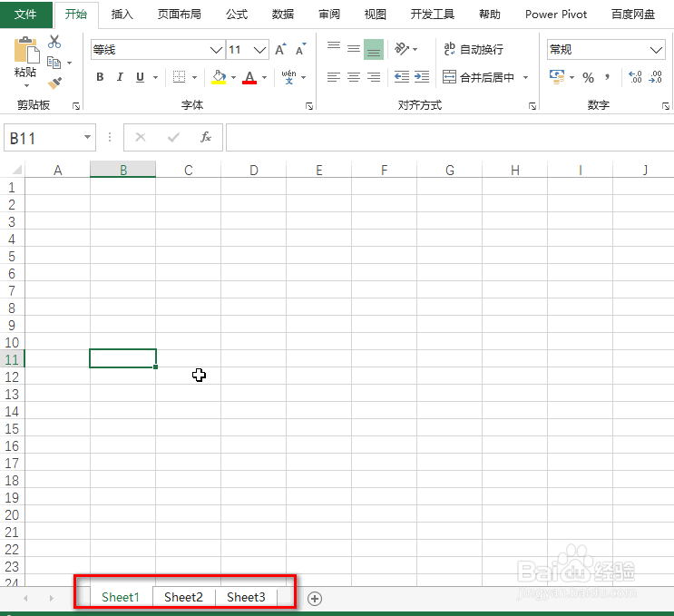Switch to the 数据 Data tab

click(283, 15)
